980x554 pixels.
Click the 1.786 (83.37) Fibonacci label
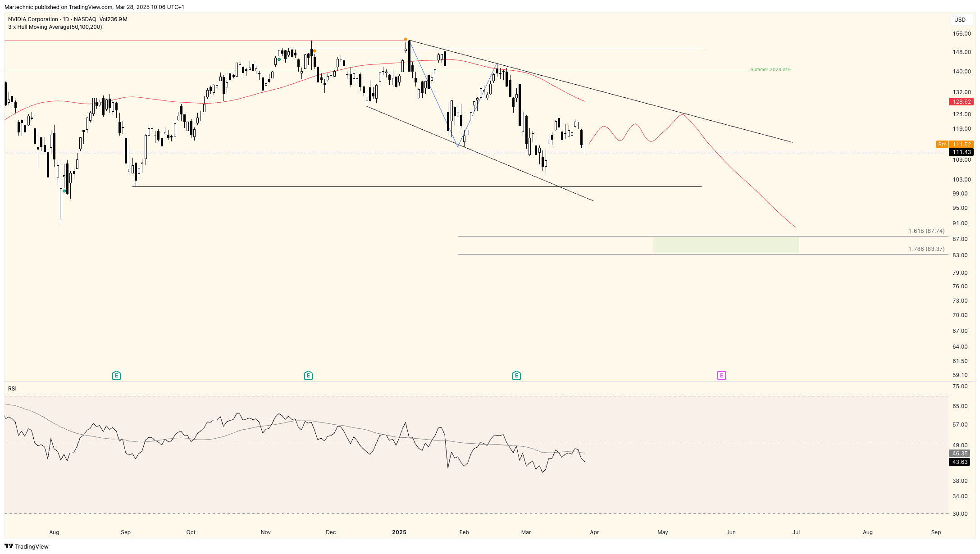pyautogui.click(x=927, y=249)
